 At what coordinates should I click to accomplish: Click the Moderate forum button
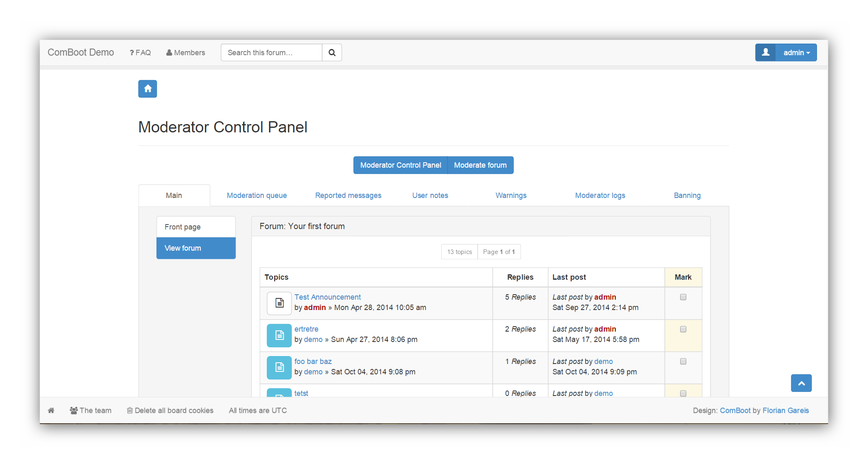pyautogui.click(x=480, y=165)
